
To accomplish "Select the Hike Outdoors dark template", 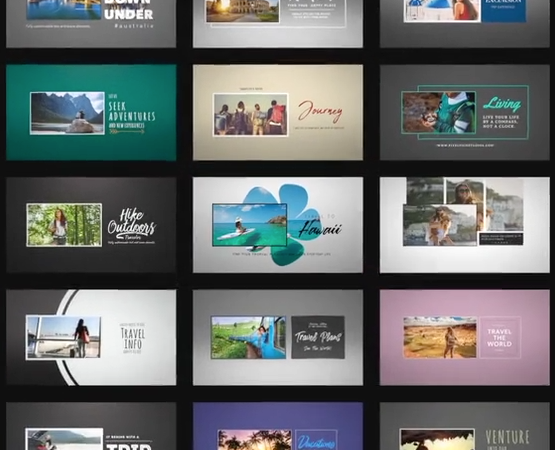I will (91, 225).
